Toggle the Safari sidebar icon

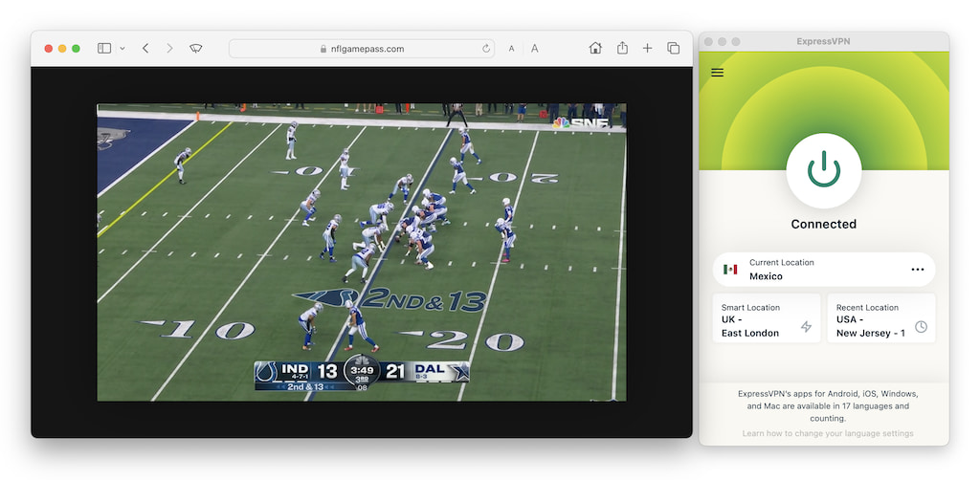click(x=104, y=48)
